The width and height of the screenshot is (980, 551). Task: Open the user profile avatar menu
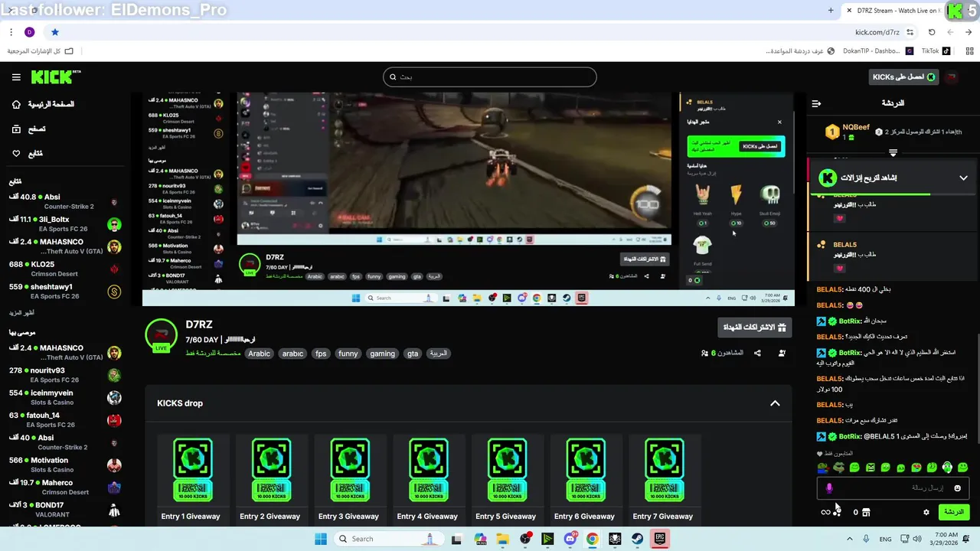[952, 77]
